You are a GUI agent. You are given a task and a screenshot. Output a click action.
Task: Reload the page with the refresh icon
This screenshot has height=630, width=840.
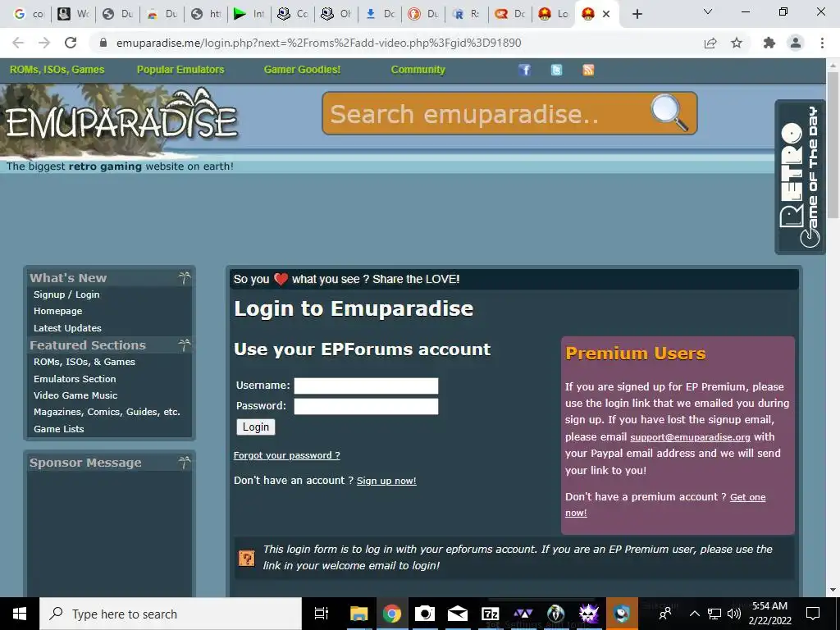click(x=71, y=43)
